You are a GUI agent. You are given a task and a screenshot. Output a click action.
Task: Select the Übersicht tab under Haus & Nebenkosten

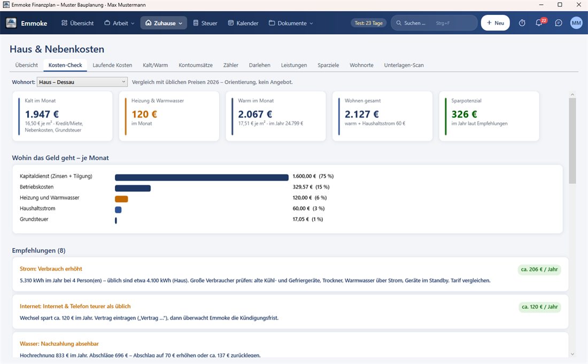(27, 65)
